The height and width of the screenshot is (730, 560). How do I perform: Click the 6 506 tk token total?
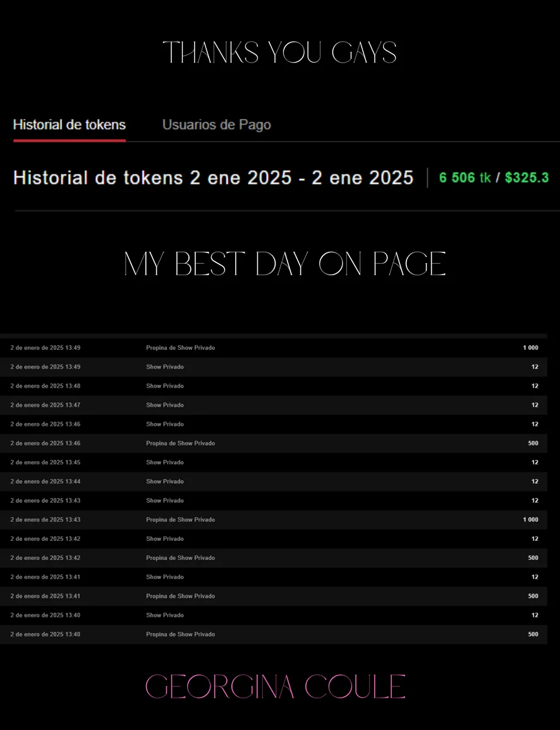pos(465,178)
